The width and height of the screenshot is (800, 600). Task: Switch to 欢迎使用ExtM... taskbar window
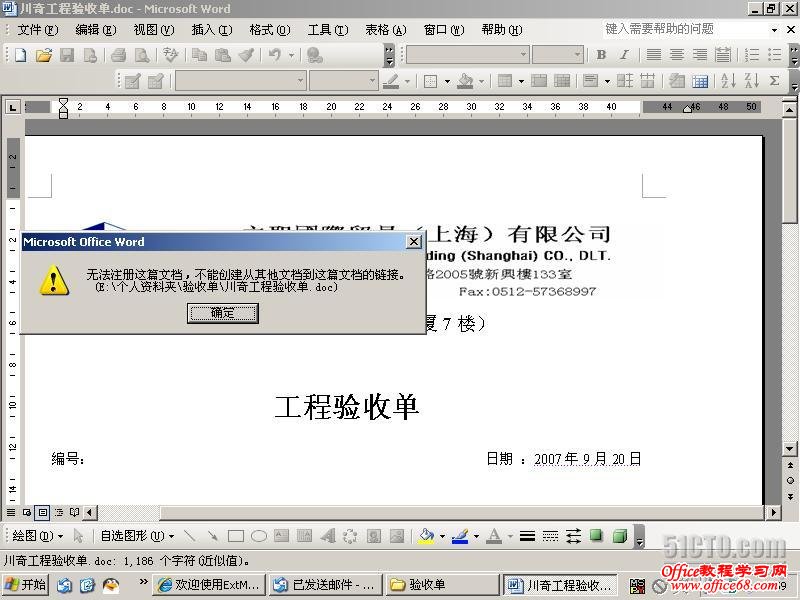(210, 585)
